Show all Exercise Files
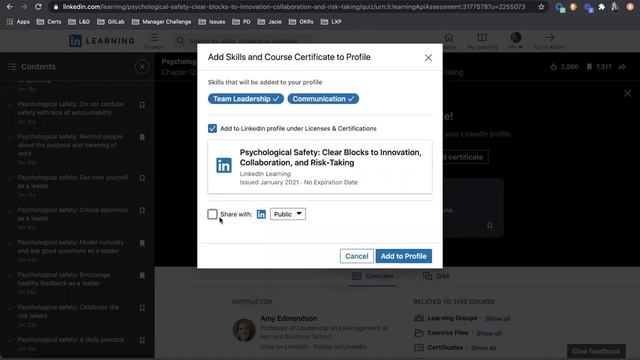Viewport: 640px width, 360px height. pyautogui.click(x=489, y=333)
